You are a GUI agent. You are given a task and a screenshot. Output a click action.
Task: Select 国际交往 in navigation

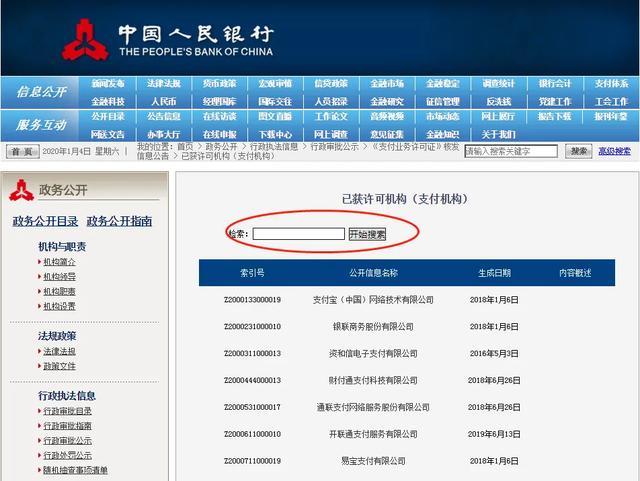(x=276, y=101)
